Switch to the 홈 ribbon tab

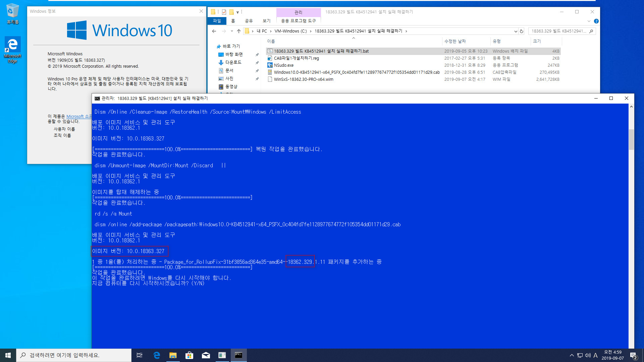(233, 21)
